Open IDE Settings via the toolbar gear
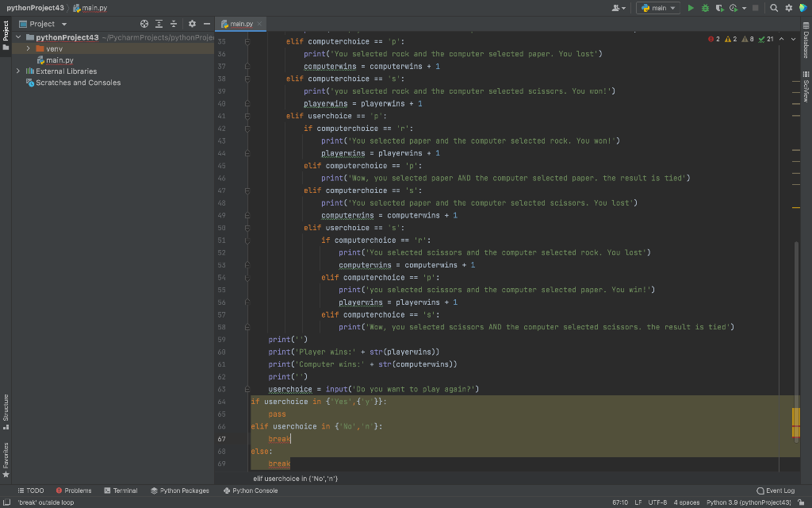This screenshot has height=508, width=812. (x=788, y=7)
